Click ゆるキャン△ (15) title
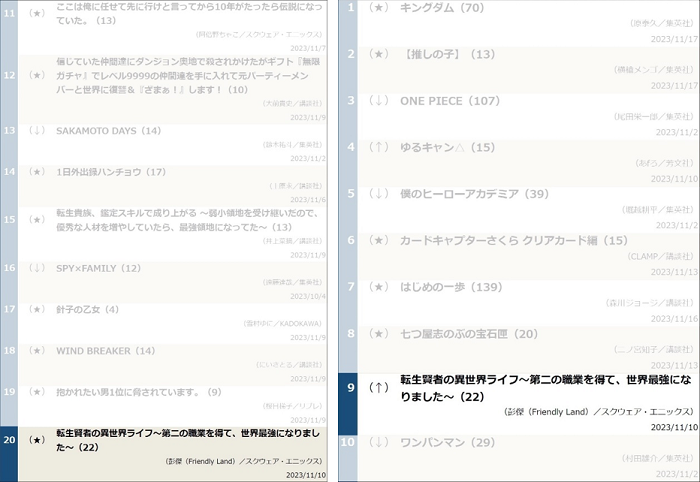700x482 pixels. coord(448,147)
